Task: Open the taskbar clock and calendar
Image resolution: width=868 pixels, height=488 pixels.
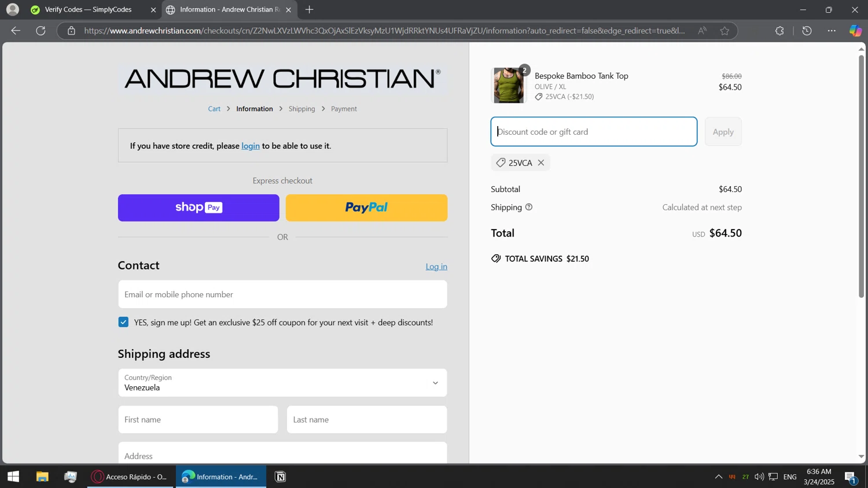Action: click(819, 477)
